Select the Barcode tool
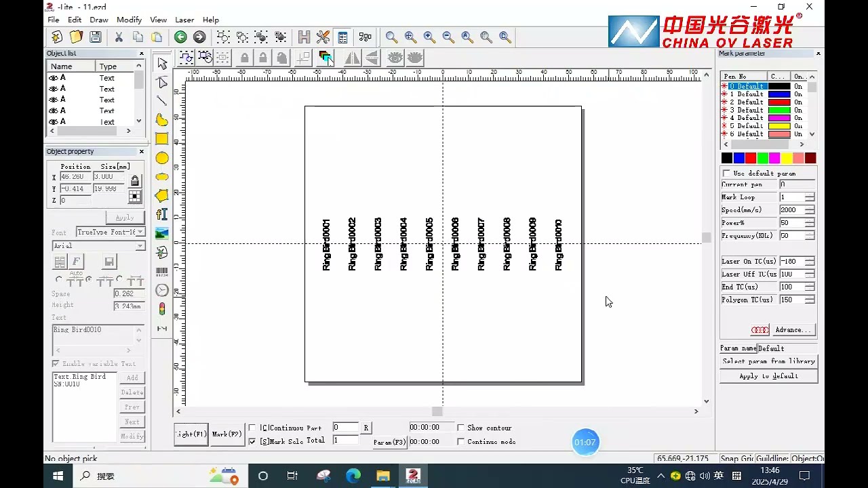The image size is (868, 488). pos(162,272)
